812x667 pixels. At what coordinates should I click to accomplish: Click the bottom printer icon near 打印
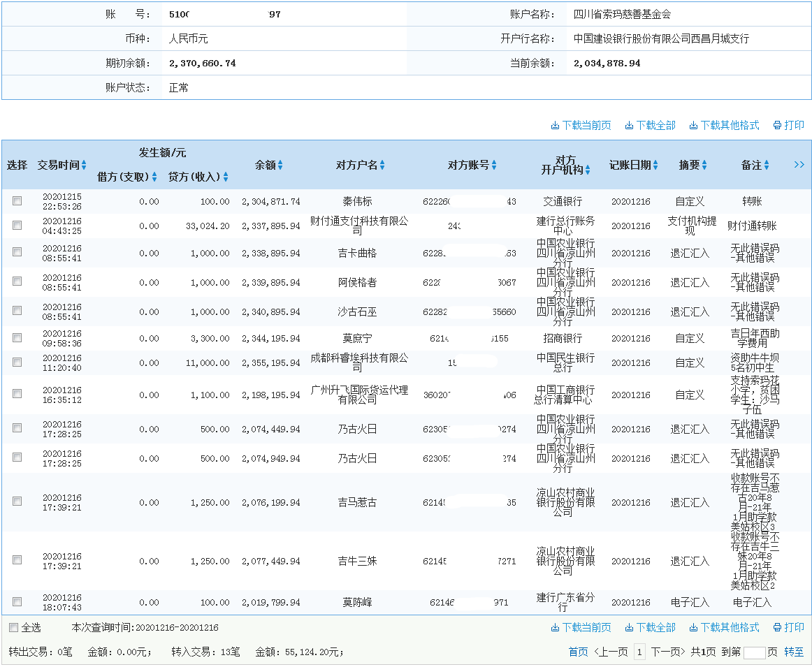click(x=776, y=627)
